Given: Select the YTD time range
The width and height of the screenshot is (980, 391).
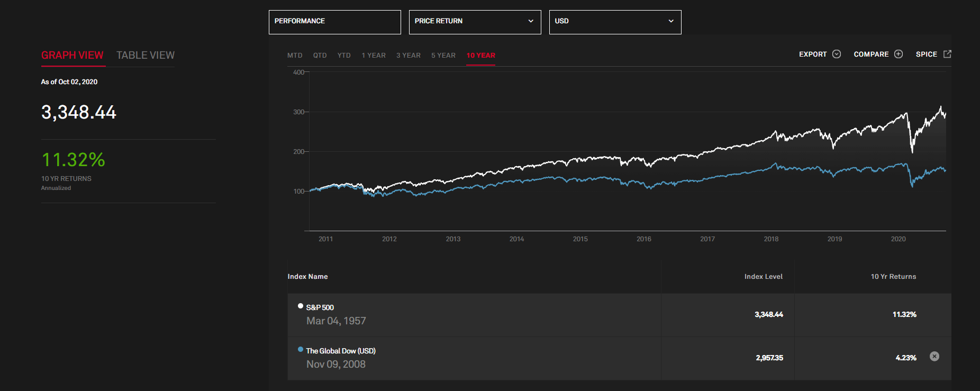Looking at the screenshot, I should (x=344, y=56).
